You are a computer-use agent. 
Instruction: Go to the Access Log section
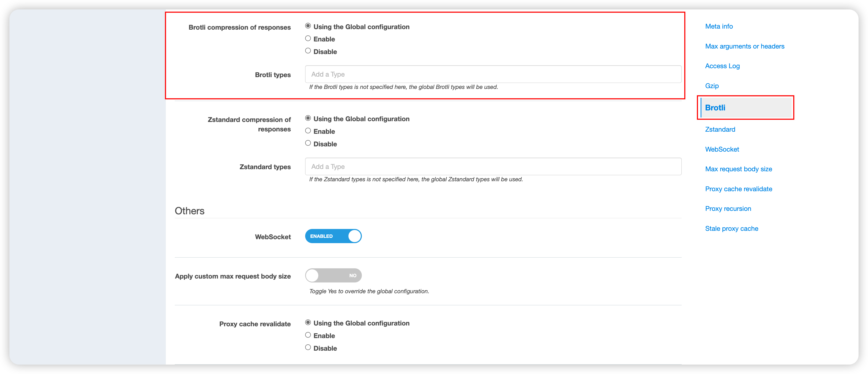tap(722, 66)
